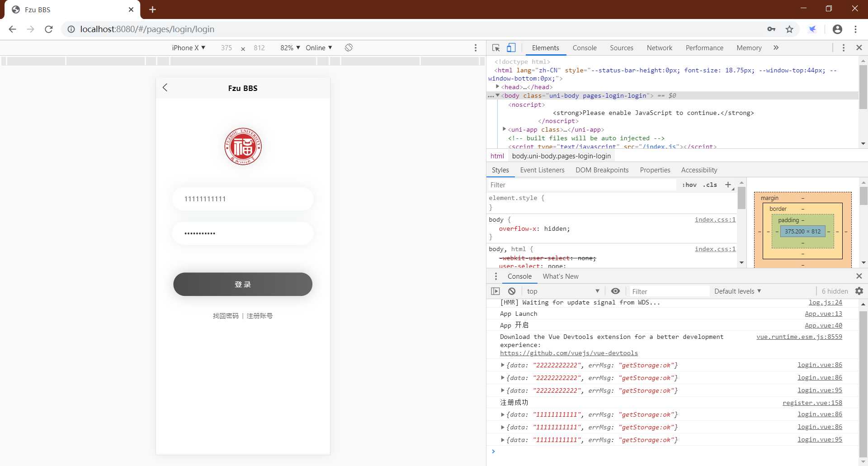Expand the head element node
Image resolution: width=868 pixels, height=466 pixels.
tap(497, 86)
